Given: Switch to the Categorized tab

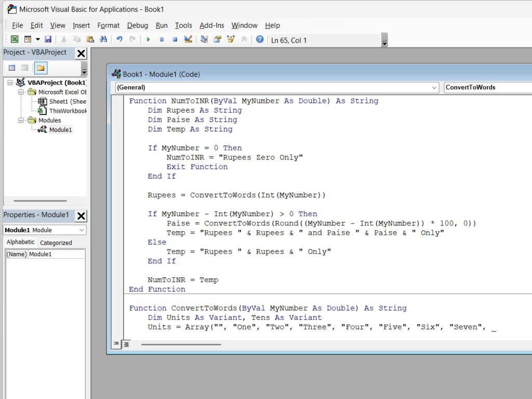Looking at the screenshot, I should [56, 243].
